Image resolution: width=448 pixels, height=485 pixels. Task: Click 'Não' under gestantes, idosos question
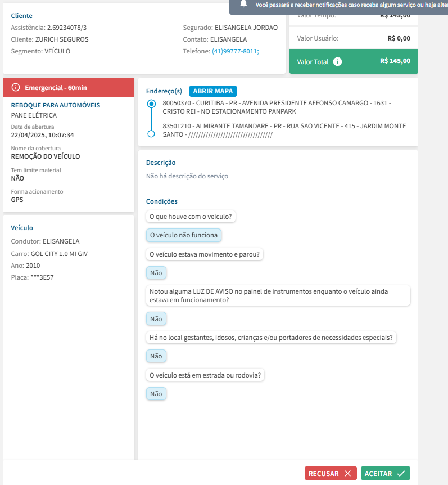point(156,356)
